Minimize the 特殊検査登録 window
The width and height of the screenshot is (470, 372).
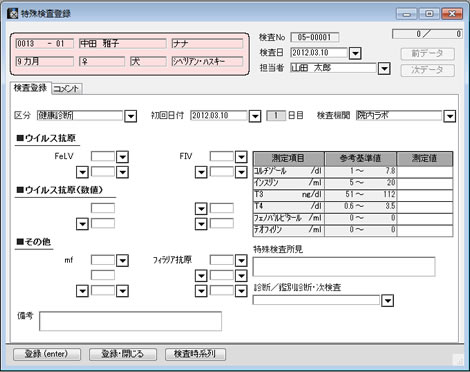pyautogui.click(x=407, y=14)
